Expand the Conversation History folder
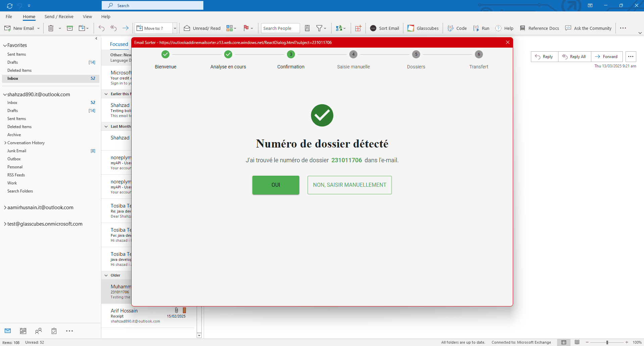The height and width of the screenshot is (346, 644). (x=5, y=143)
